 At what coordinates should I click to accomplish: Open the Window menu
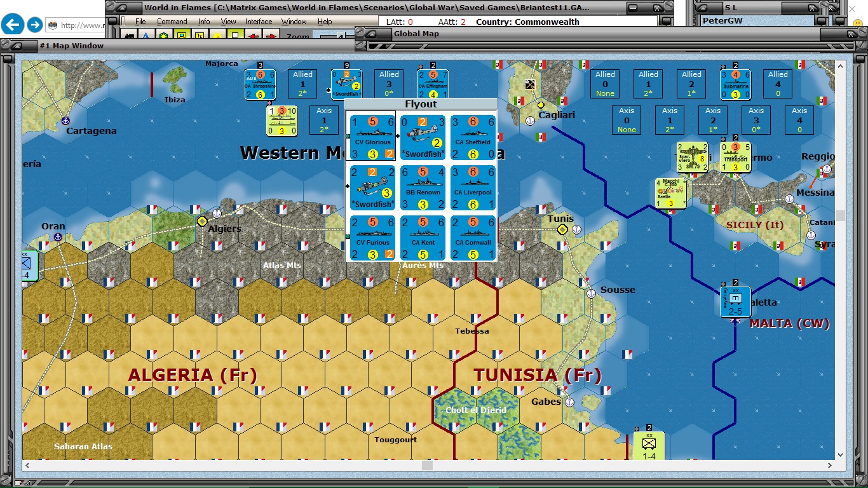coord(294,22)
